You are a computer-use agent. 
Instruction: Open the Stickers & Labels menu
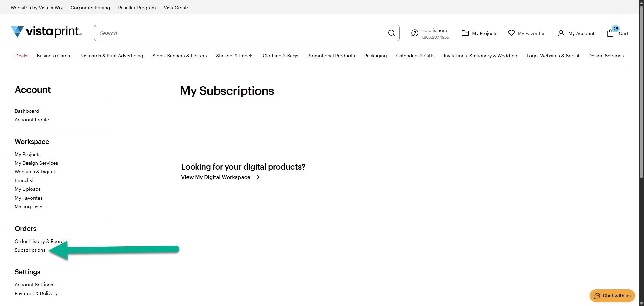(x=234, y=56)
